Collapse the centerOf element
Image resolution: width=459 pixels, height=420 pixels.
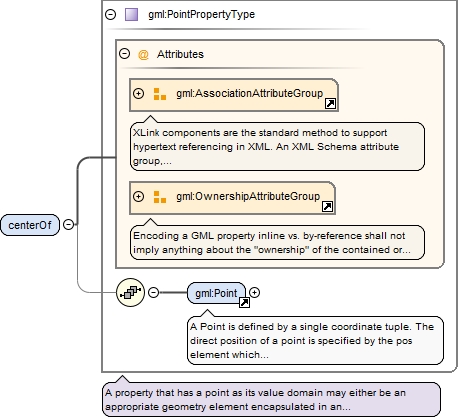[x=68, y=225]
